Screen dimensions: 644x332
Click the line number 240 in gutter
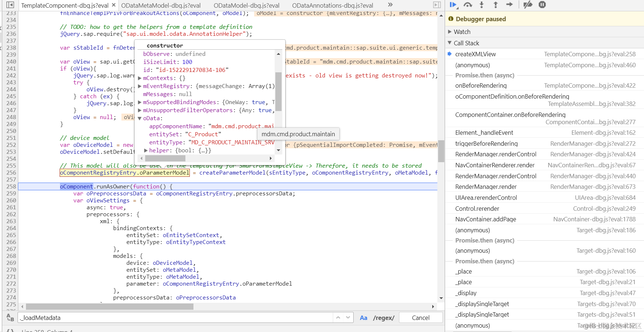click(11, 62)
